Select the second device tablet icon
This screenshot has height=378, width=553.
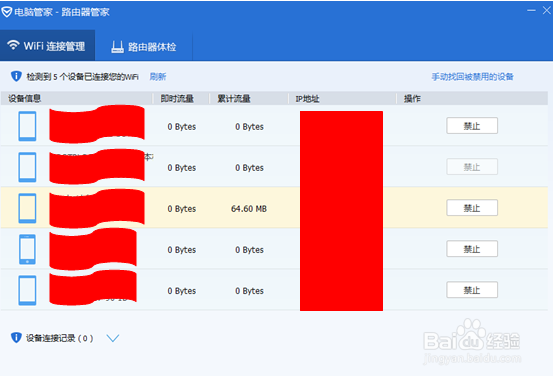27,167
